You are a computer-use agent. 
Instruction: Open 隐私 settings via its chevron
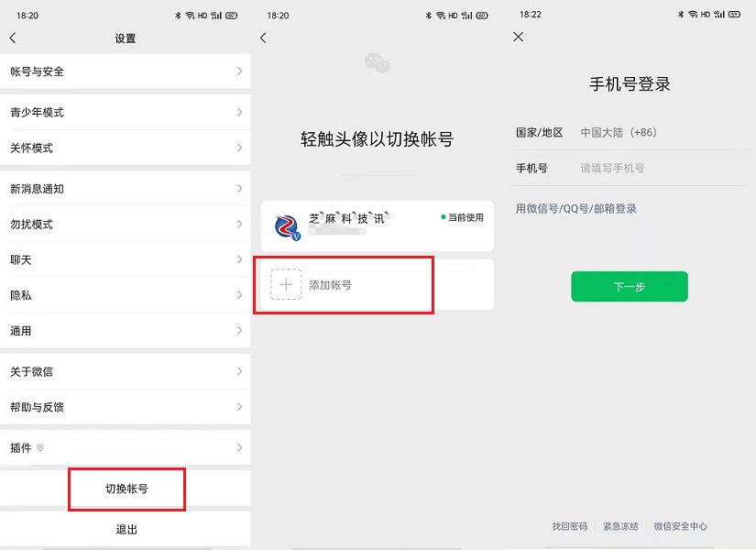[x=240, y=295]
